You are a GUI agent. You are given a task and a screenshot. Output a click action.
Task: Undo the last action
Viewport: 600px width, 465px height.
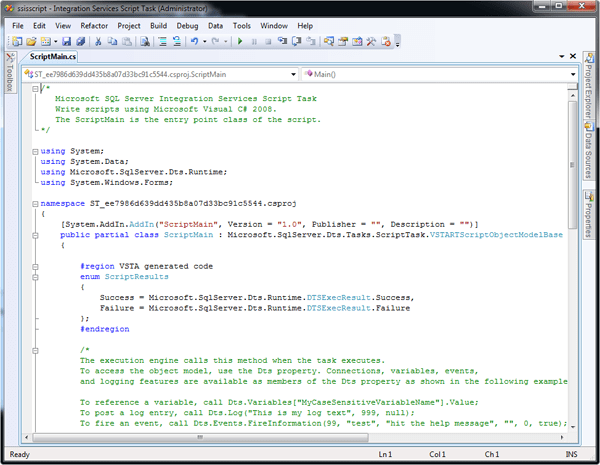coord(195,41)
